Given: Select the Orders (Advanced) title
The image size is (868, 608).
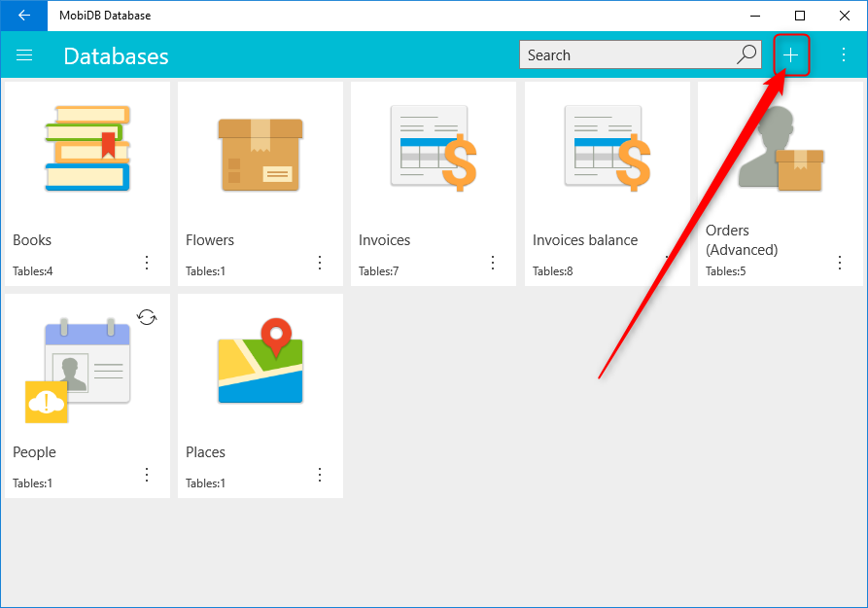Looking at the screenshot, I should tap(742, 240).
